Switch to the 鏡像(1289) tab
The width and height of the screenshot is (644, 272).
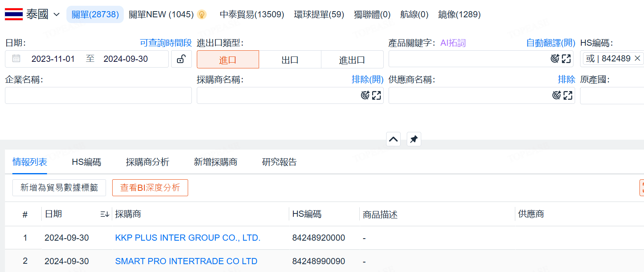[459, 14]
